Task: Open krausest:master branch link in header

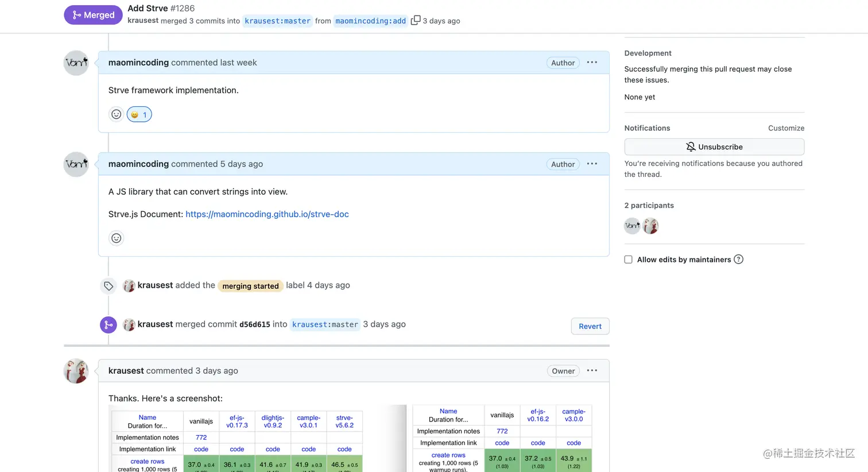Action: 277,21
